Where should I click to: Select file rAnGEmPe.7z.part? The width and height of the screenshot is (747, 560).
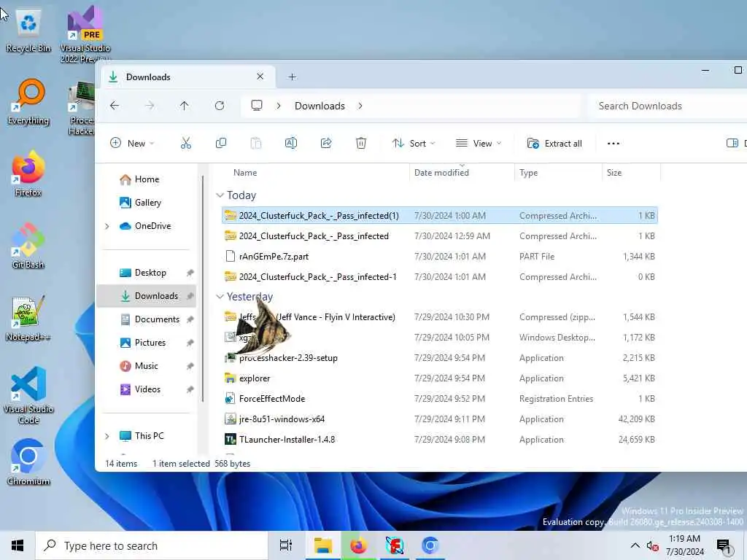(x=440, y=256)
